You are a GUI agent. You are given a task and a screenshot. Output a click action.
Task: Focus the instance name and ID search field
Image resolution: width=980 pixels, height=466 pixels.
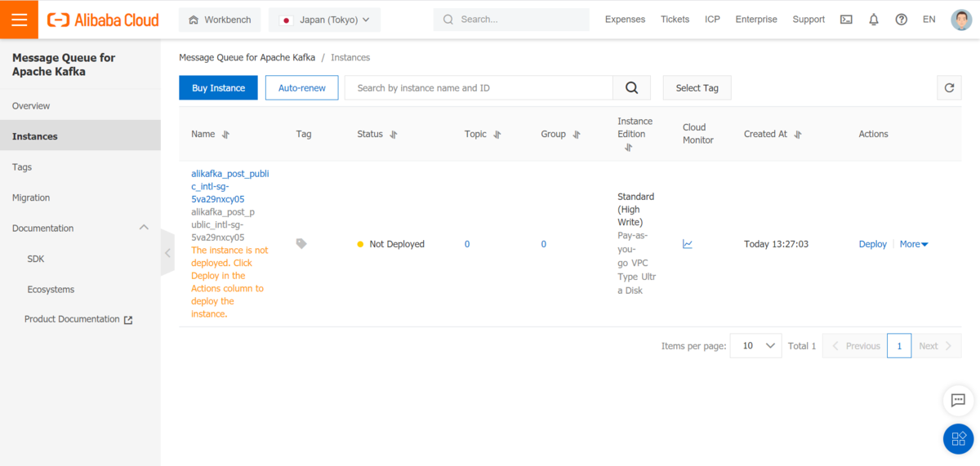[x=479, y=88]
